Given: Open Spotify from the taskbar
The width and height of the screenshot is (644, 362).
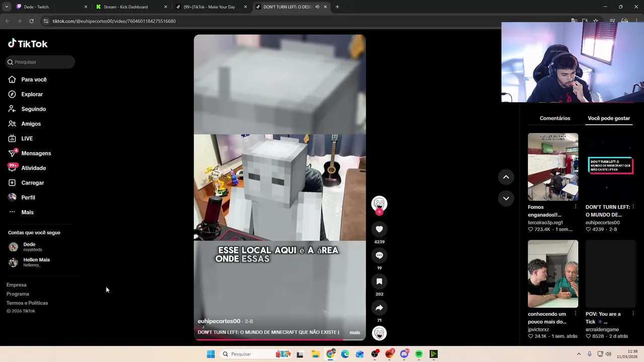Looking at the screenshot, I should pos(419,354).
